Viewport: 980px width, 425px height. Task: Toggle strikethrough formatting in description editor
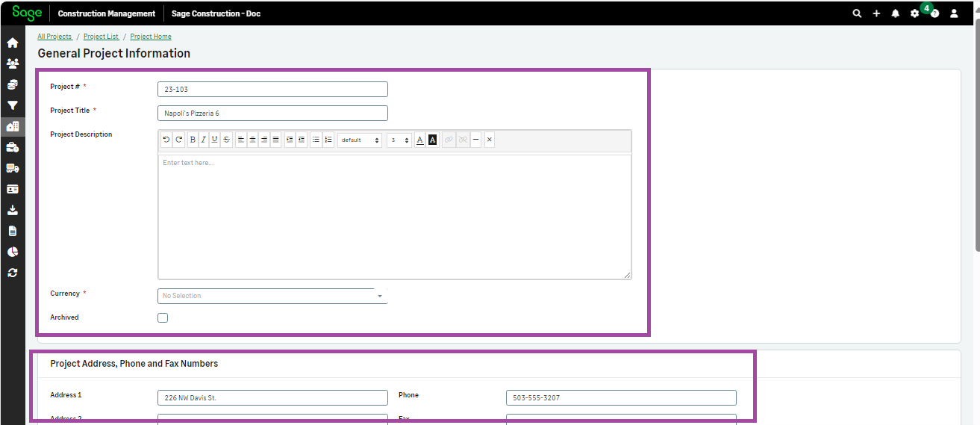pyautogui.click(x=226, y=140)
